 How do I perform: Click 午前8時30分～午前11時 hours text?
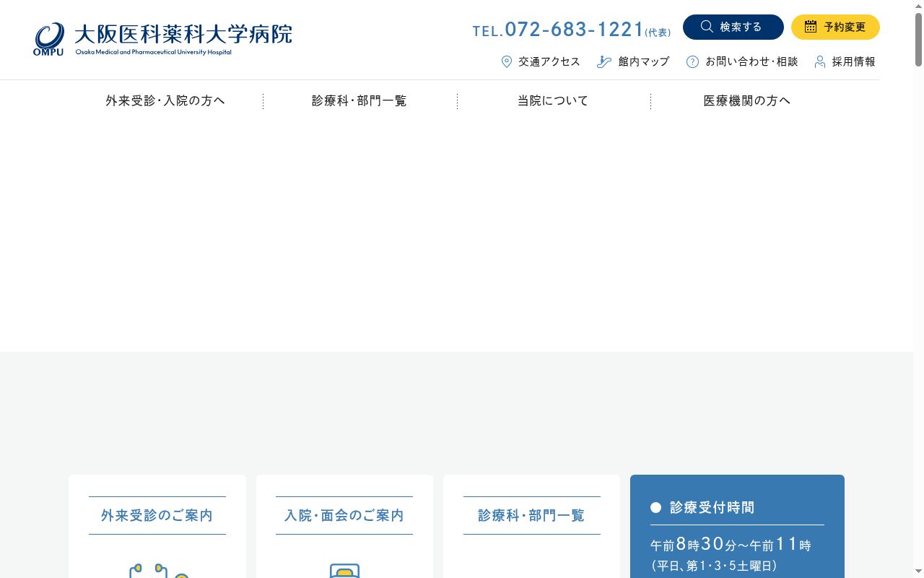[731, 545]
